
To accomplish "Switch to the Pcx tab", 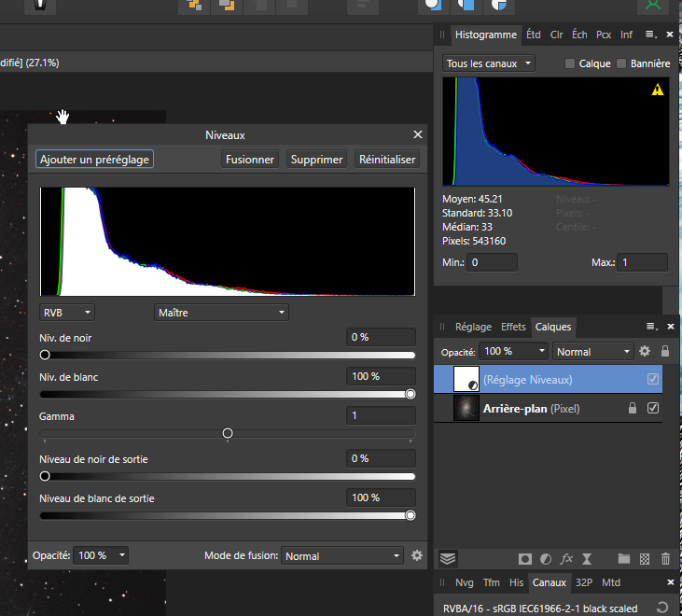I will click(x=604, y=35).
